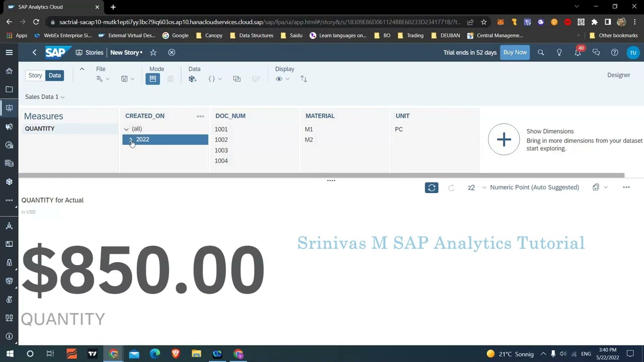Image resolution: width=644 pixels, height=362 pixels.
Task: Open search in the SAP header
Action: 541,52
